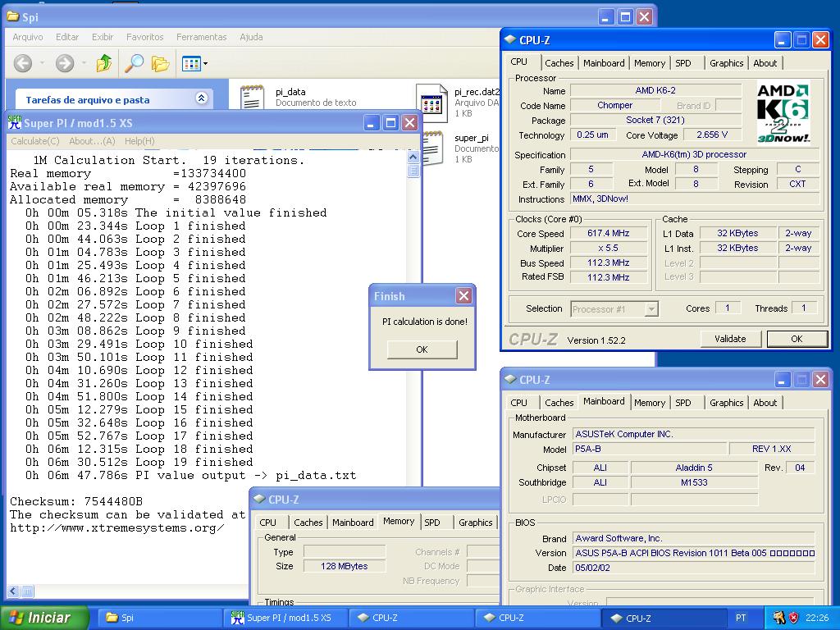Click the 22:26 taskbar clock

click(x=817, y=618)
